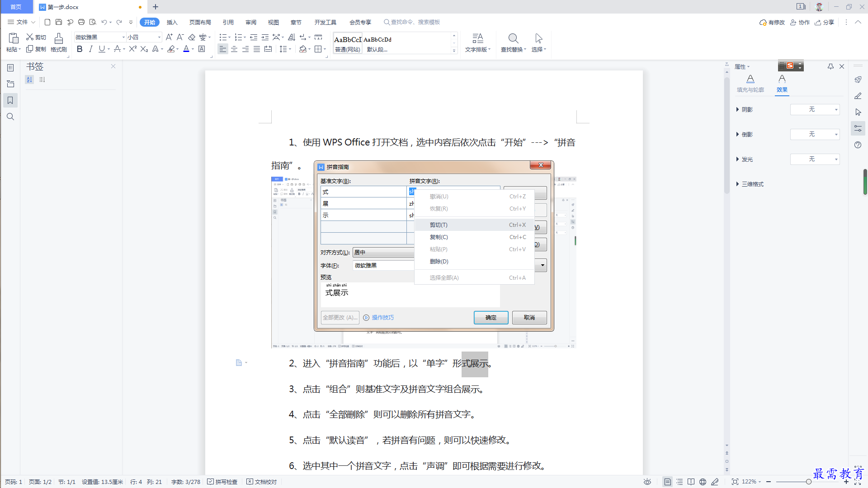
Task: Switch to the 审阅 ribbon tab
Action: click(251, 22)
